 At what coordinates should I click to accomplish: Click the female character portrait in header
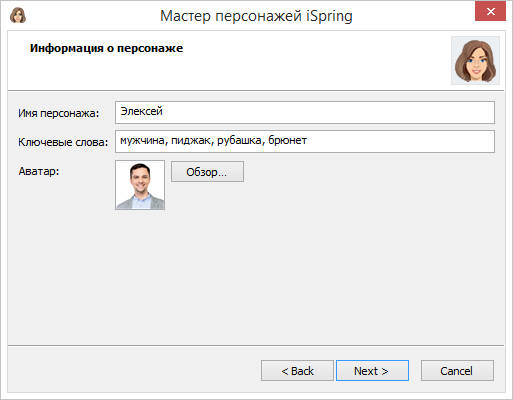pos(475,60)
